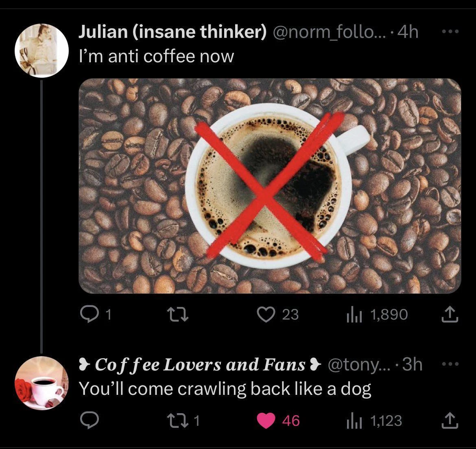476x449 pixels.
Task: Visit Julian (insane thinker) profile name
Action: 171,32
